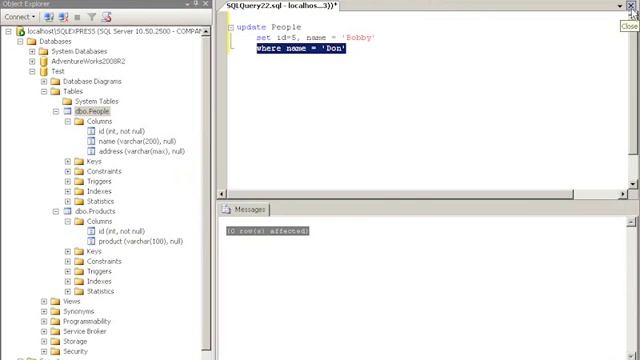
Task: Expand Triggers folder under dbo.People
Action: click(68, 181)
